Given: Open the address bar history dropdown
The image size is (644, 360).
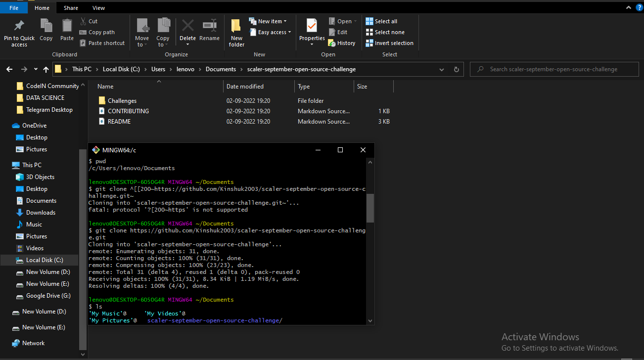Looking at the screenshot, I should point(441,69).
